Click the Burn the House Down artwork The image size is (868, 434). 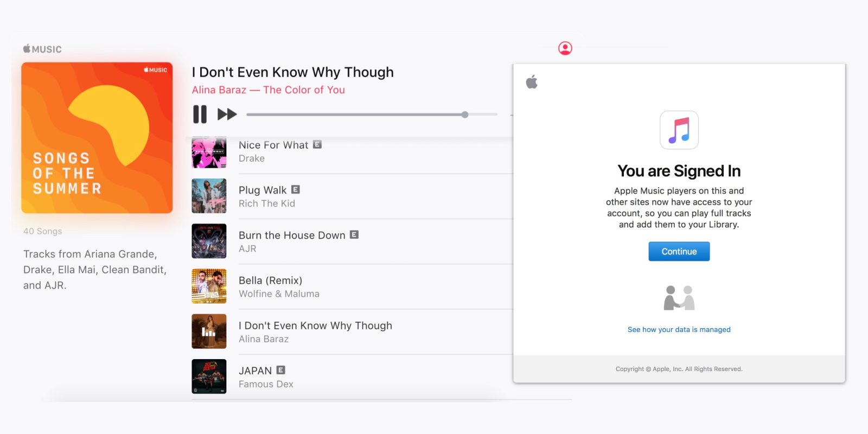pos(209,241)
